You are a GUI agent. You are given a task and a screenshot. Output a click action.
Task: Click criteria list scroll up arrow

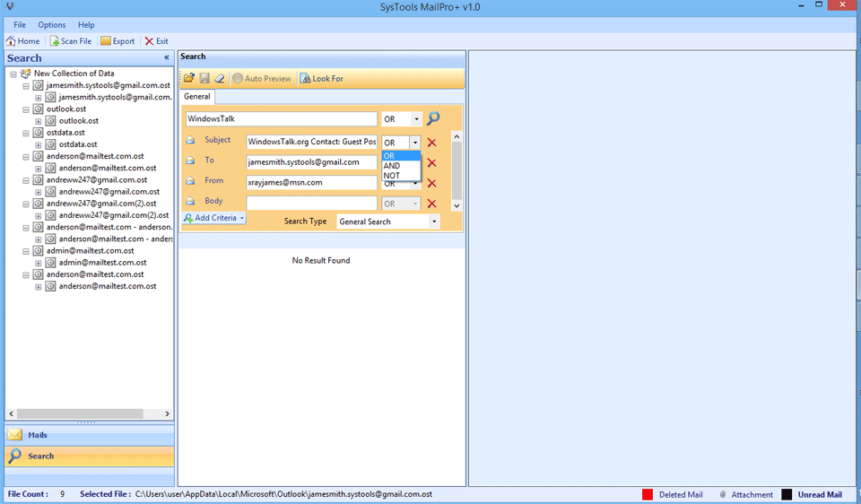[x=457, y=136]
